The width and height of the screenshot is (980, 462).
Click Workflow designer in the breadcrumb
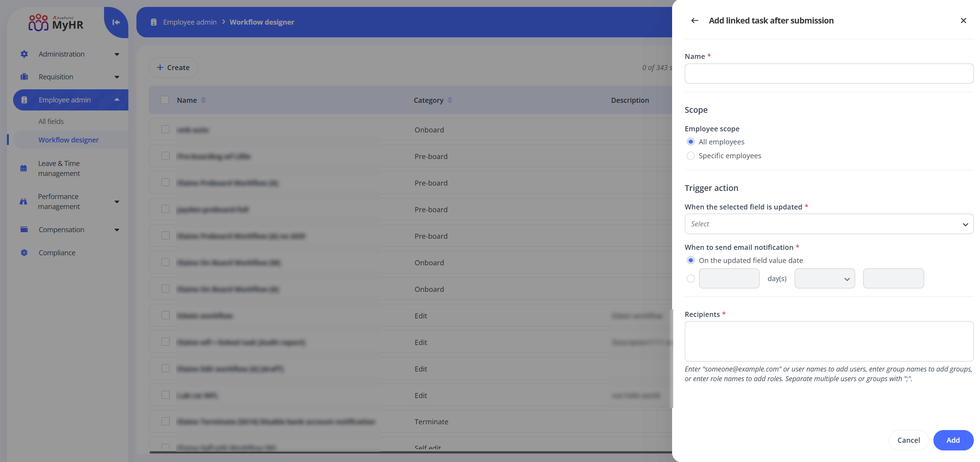pyautogui.click(x=262, y=22)
